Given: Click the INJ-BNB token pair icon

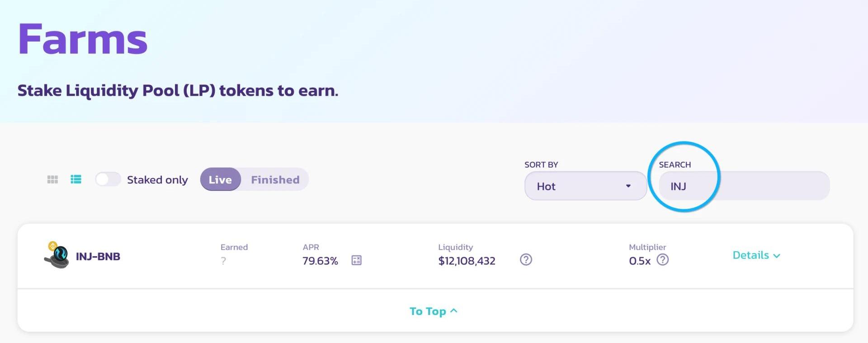Looking at the screenshot, I should (57, 255).
